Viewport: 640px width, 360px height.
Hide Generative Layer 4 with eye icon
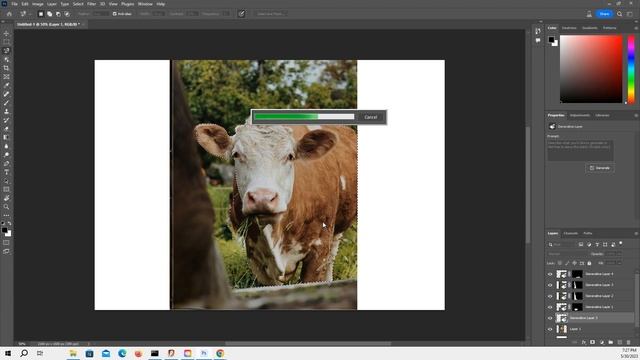tap(550, 274)
